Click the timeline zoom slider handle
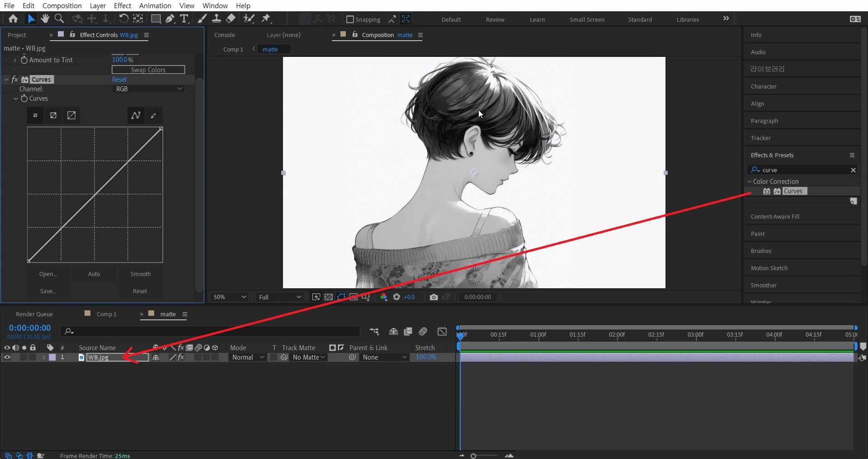 point(473,456)
